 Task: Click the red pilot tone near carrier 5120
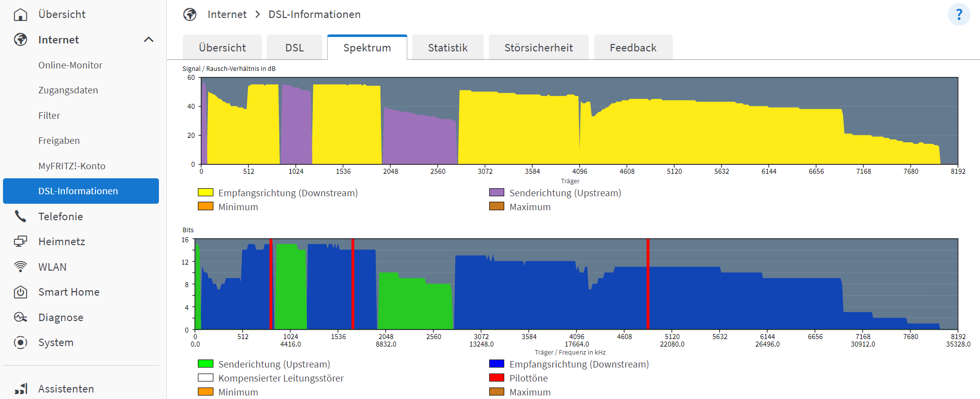tap(648, 284)
